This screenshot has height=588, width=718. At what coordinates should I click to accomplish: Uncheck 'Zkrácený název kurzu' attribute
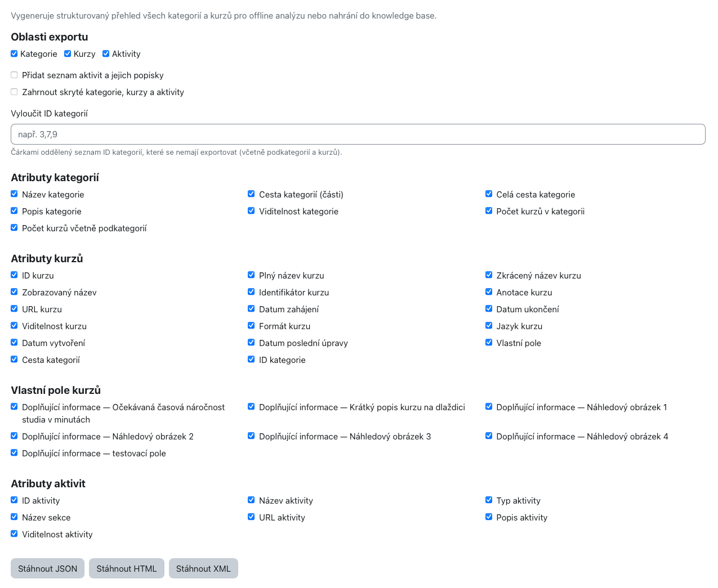pyautogui.click(x=489, y=275)
